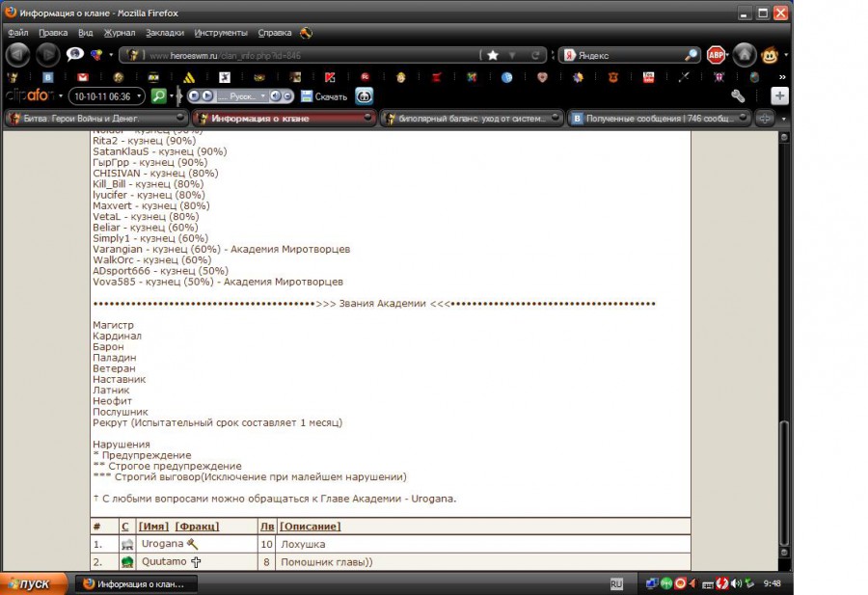This screenshot has height=595, width=868.
Task: Open the Windows Пуск start button
Action: tap(34, 584)
